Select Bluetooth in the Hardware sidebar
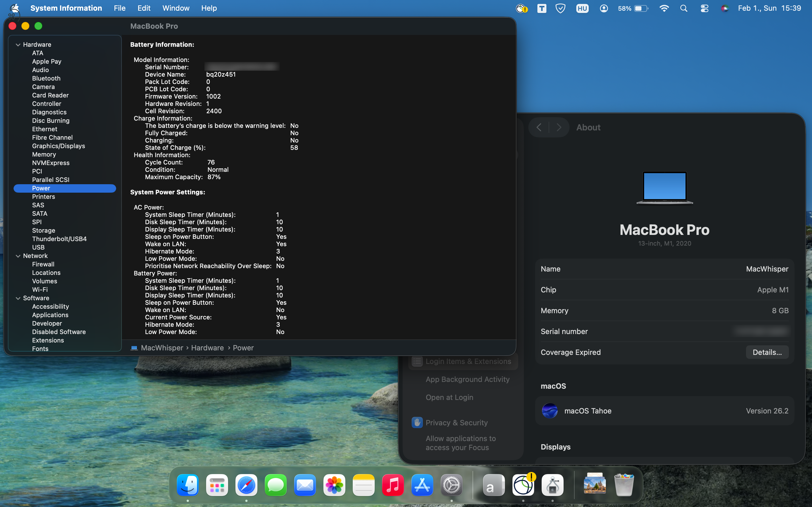812x507 pixels. pyautogui.click(x=46, y=78)
